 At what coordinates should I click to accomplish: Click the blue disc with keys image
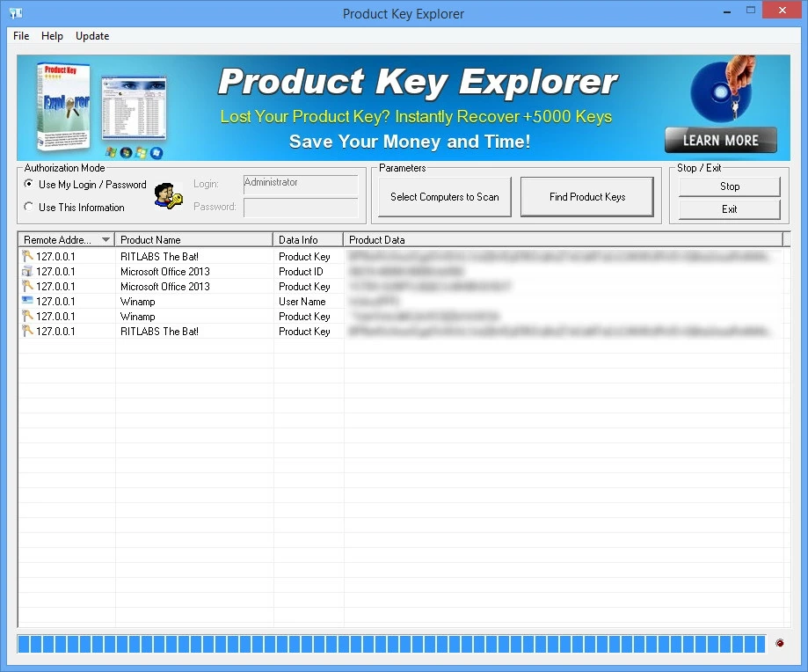(723, 89)
